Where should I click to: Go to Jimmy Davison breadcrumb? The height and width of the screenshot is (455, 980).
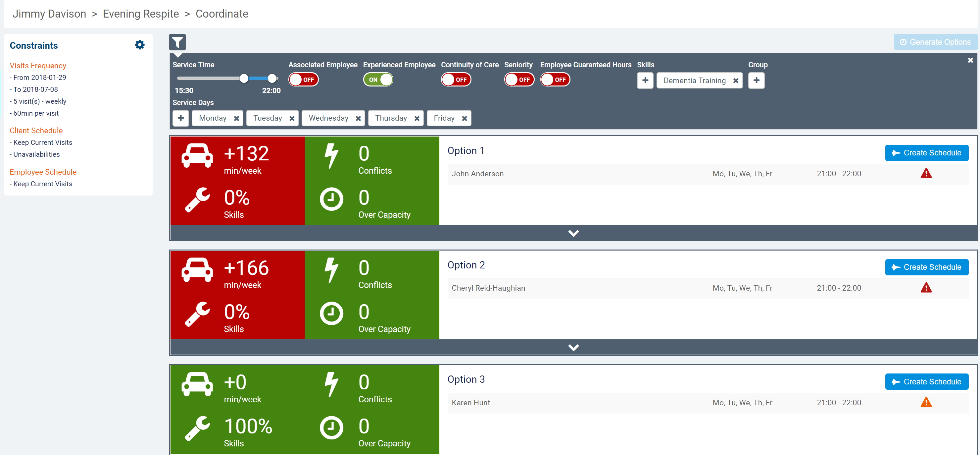pos(49,14)
